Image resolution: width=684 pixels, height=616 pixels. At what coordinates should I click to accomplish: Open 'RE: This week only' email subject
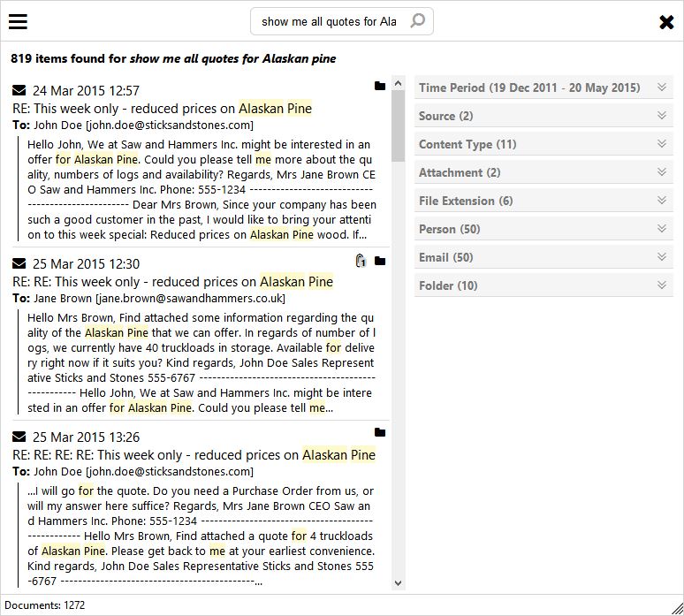click(162, 108)
